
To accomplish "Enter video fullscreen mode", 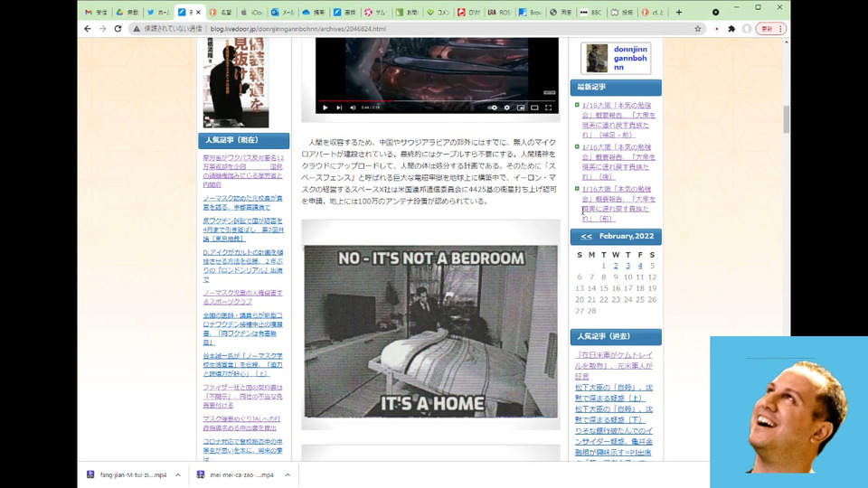I will [x=548, y=108].
